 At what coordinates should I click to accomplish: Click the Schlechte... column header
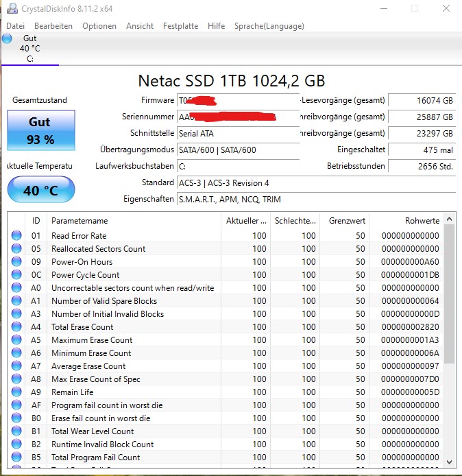pos(295,221)
